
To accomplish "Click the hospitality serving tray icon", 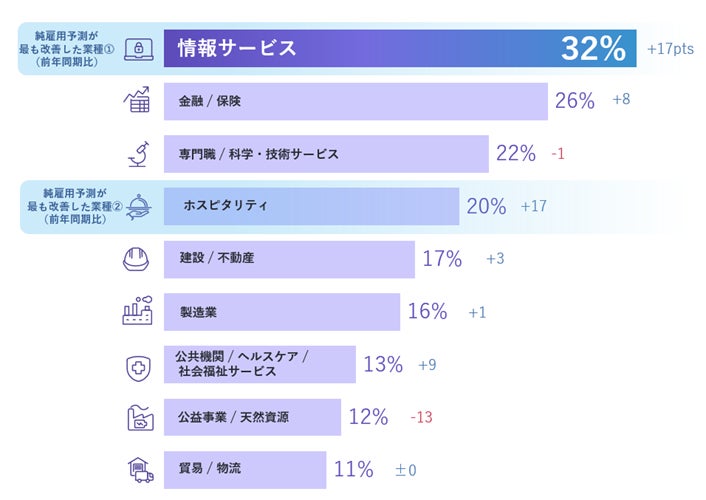I will [138, 205].
